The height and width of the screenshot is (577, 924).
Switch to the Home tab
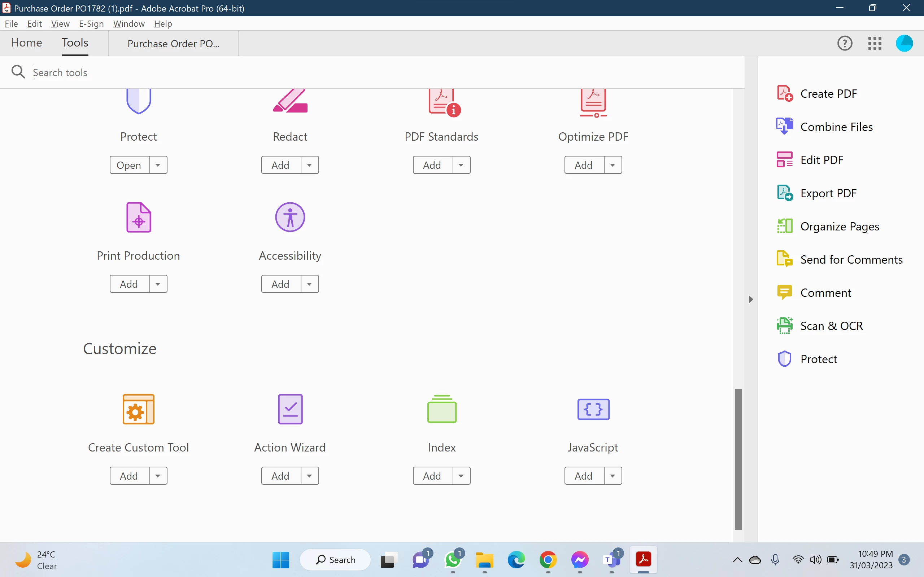tap(26, 43)
